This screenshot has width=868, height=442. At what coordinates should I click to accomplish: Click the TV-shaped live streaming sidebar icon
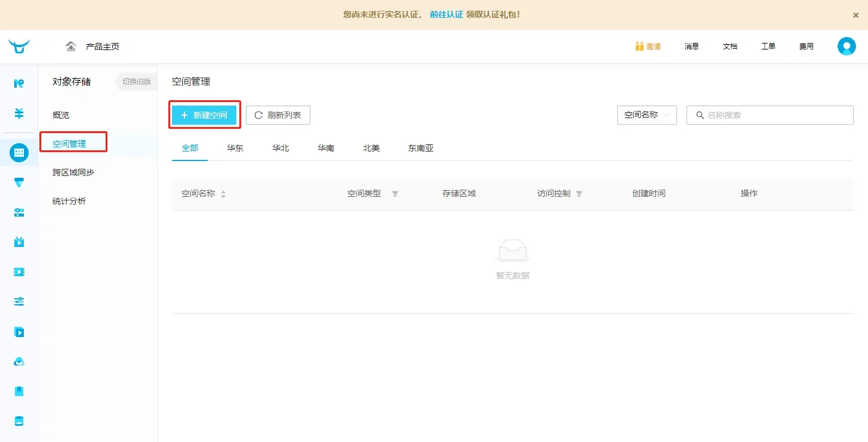click(x=19, y=242)
